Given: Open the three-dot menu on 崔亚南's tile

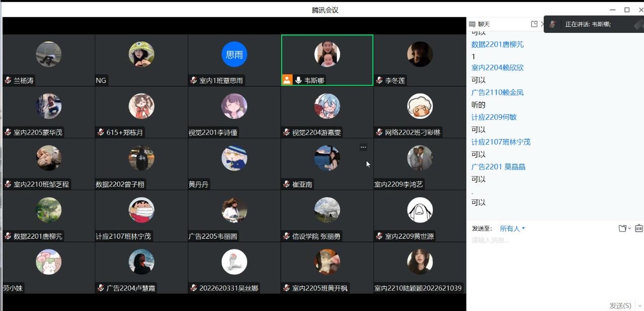Looking at the screenshot, I should tap(363, 147).
